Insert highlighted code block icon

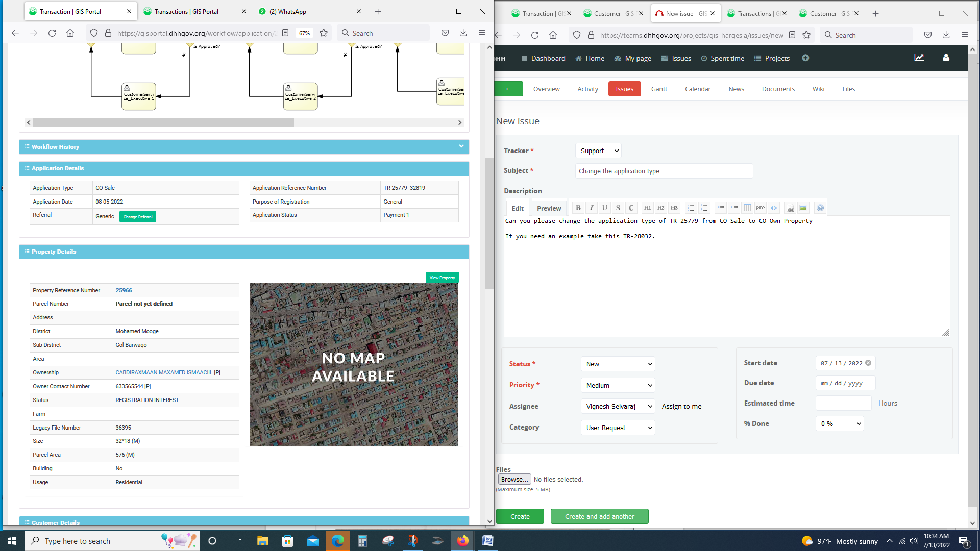point(774,208)
